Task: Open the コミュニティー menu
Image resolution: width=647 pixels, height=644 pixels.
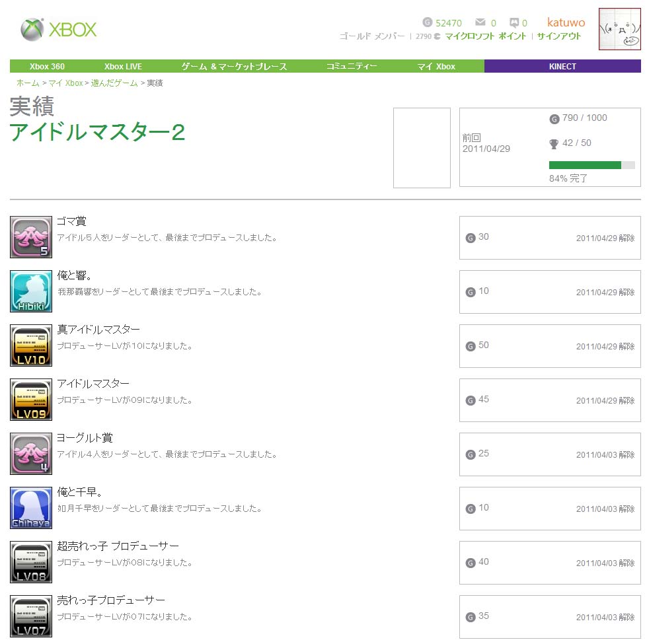Action: [x=352, y=66]
